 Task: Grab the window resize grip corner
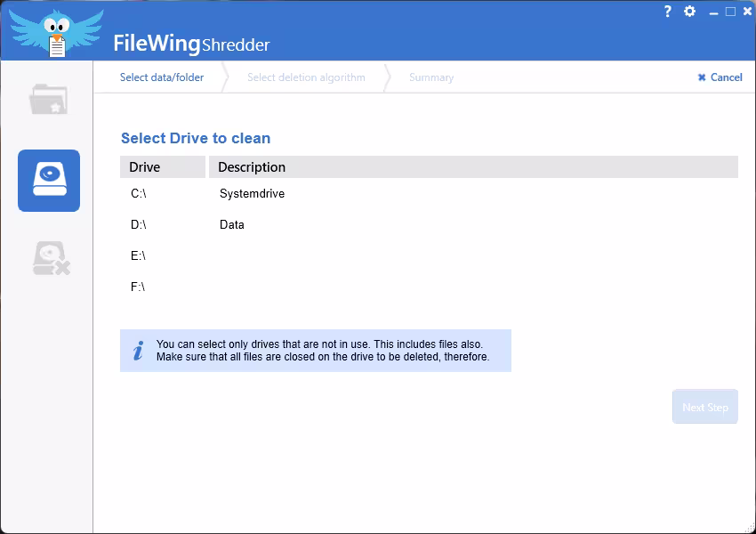[750, 529]
